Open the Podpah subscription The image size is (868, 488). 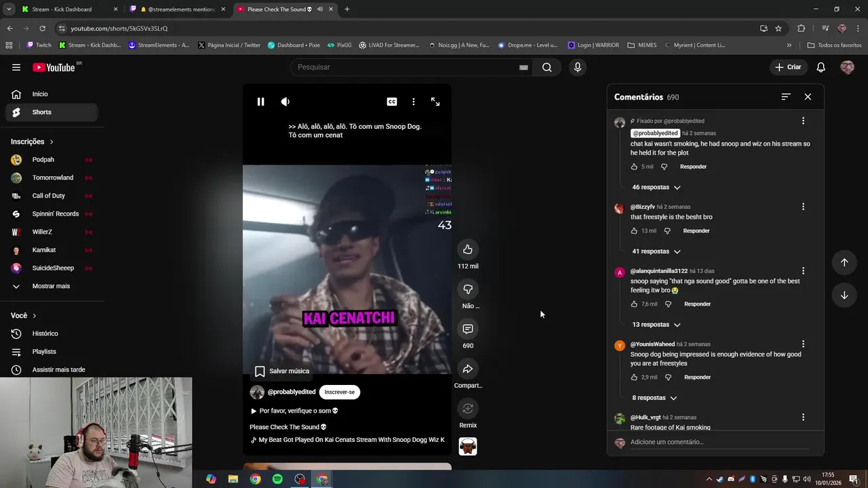52,159
